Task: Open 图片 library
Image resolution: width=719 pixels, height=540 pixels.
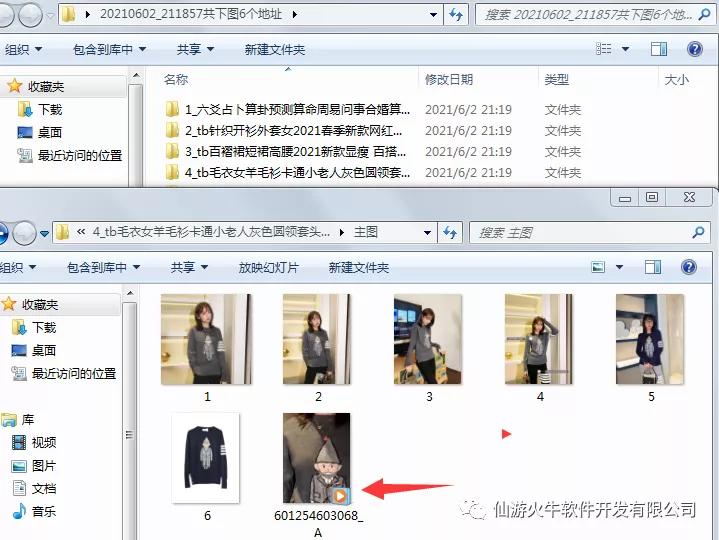Action: click(34, 466)
